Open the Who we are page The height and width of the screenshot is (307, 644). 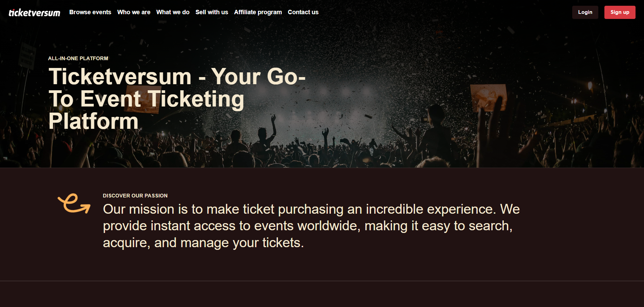tap(134, 12)
